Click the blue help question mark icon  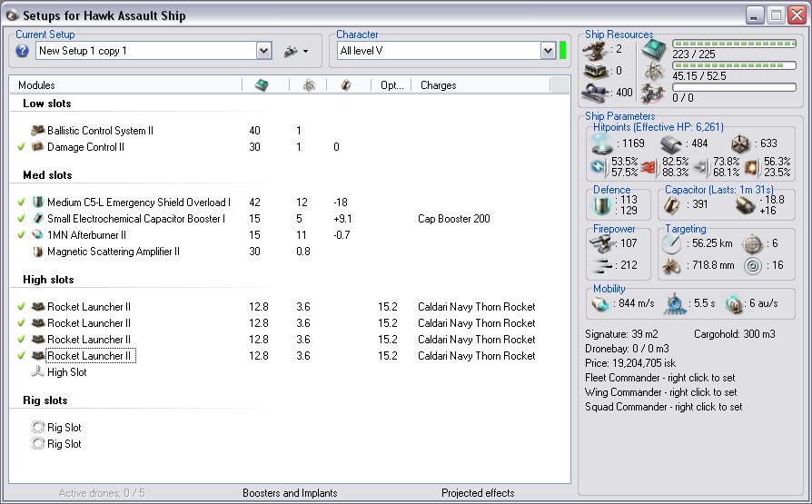pyautogui.click(x=22, y=51)
